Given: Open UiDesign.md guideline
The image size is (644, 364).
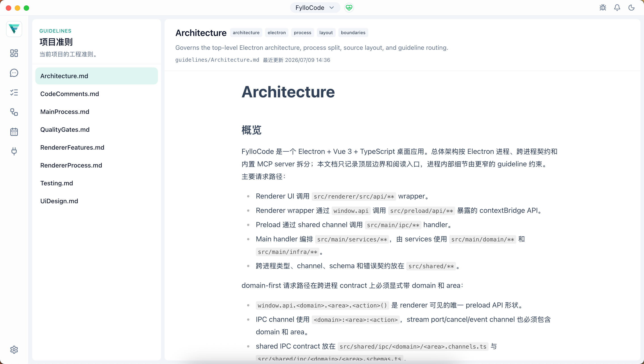Looking at the screenshot, I should 96,201.
